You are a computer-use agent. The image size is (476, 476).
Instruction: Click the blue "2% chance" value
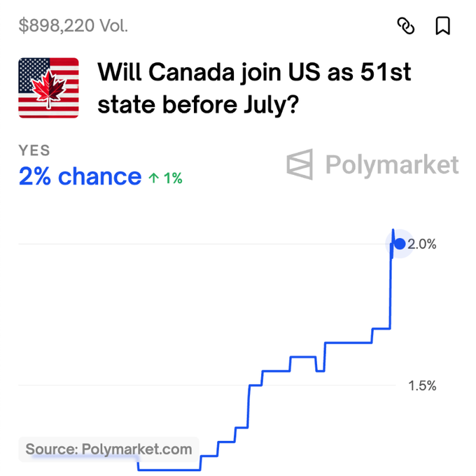click(80, 176)
